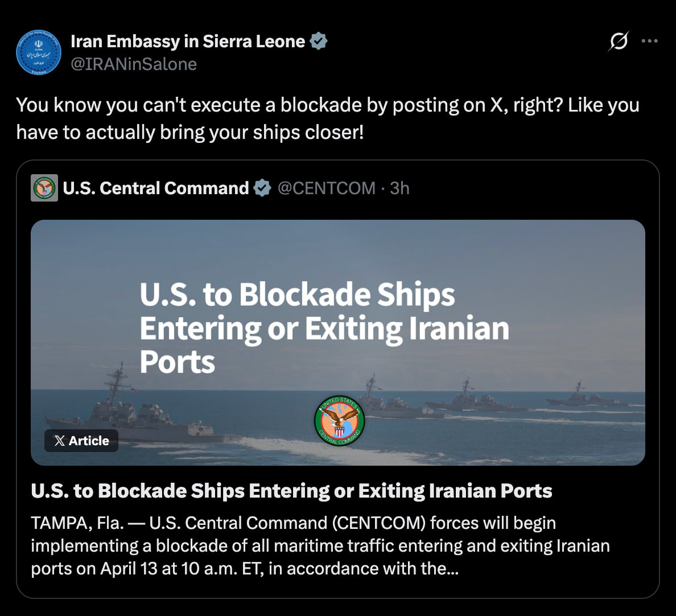Click the TAMPA, Fla. article summary text
Screen dimensions: 676x616
[x=320, y=545]
